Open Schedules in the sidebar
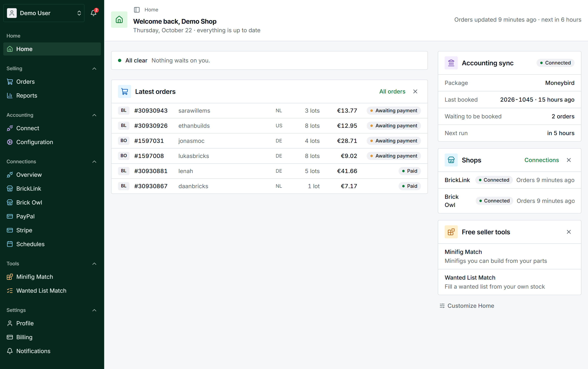 [52, 244]
